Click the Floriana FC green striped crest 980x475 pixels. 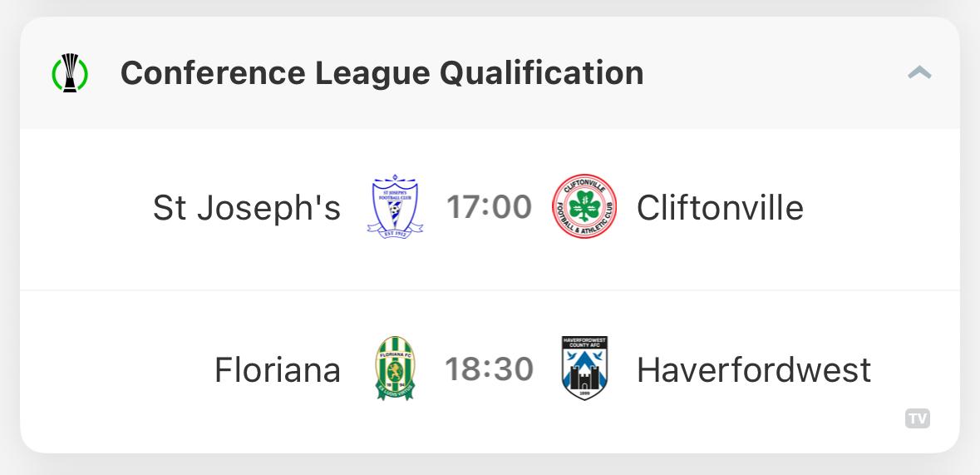pos(395,368)
